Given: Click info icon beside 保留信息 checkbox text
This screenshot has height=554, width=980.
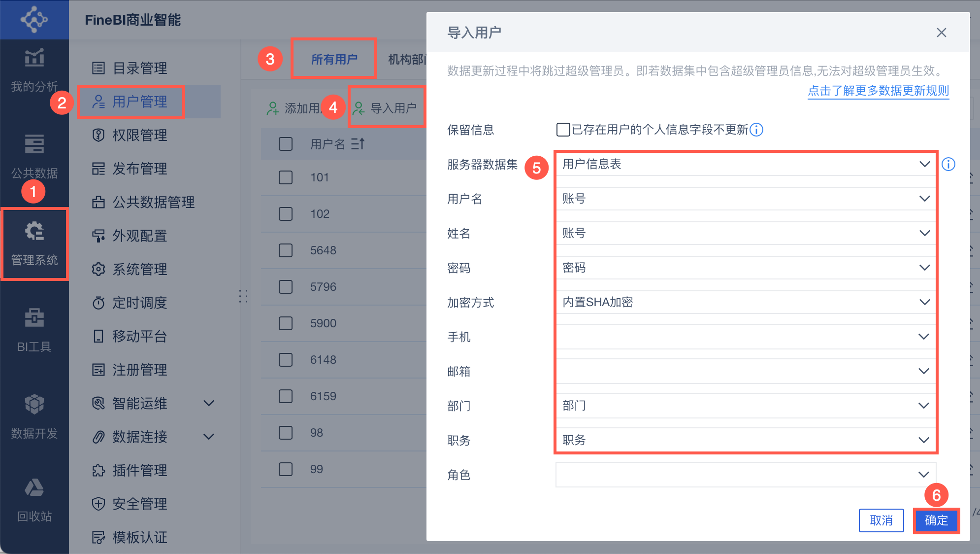Looking at the screenshot, I should (x=756, y=130).
